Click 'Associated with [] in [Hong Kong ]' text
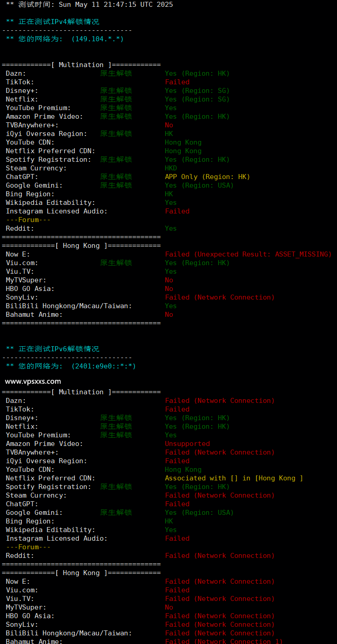 234,478
